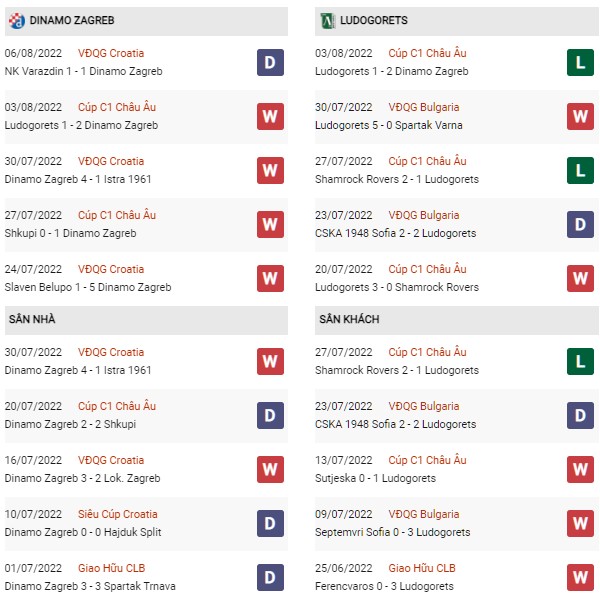Screen dimensions: 600x601
Task: Select the SÂN KHÁCH section header
Action: click(457, 320)
